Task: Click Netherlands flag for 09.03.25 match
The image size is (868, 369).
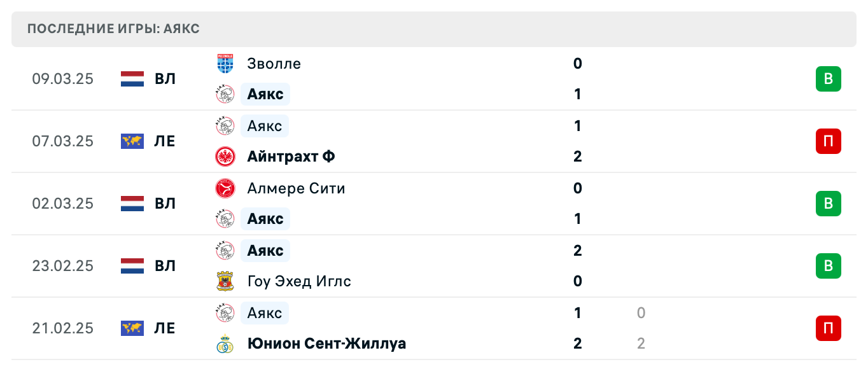Action: pos(132,79)
